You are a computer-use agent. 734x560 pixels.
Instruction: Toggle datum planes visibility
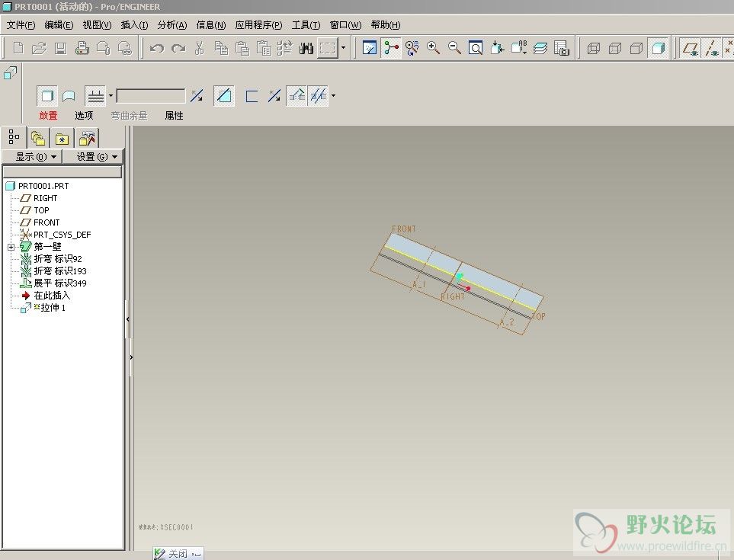point(691,48)
